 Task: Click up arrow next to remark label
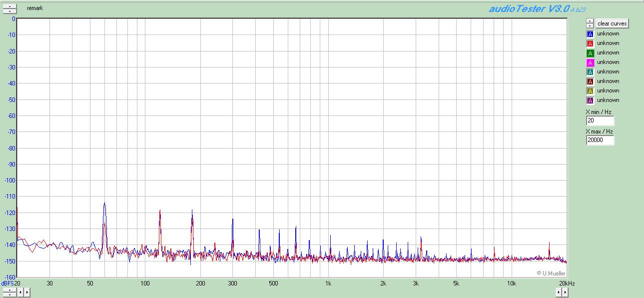click(9, 6)
